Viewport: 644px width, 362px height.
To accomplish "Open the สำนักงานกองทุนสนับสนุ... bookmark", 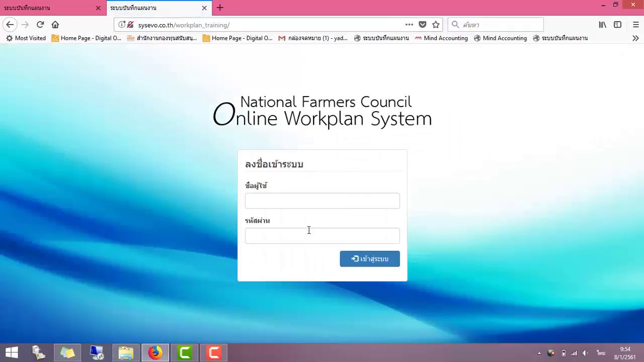I will pyautogui.click(x=162, y=38).
